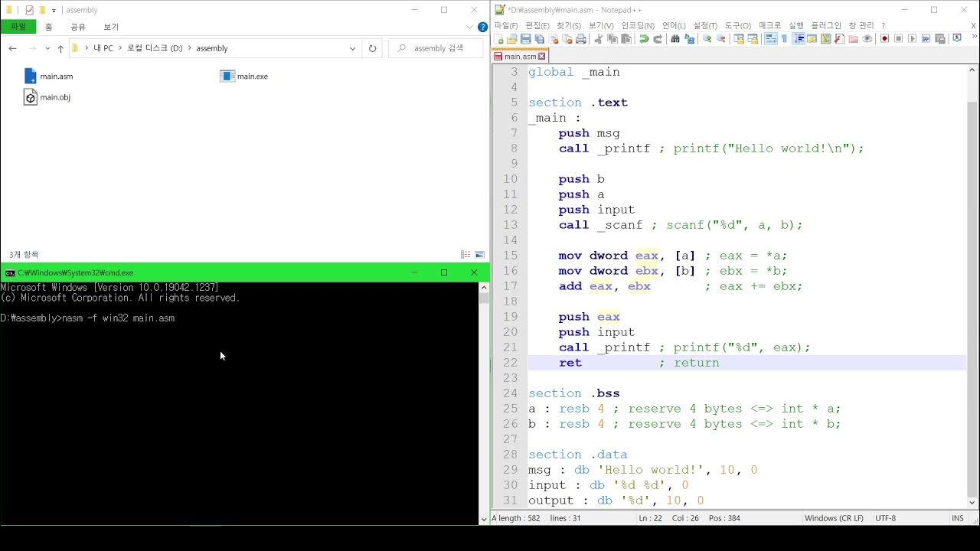This screenshot has width=980, height=551.
Task: Open the 보기 ribbon tab in Explorer
Action: (x=111, y=27)
